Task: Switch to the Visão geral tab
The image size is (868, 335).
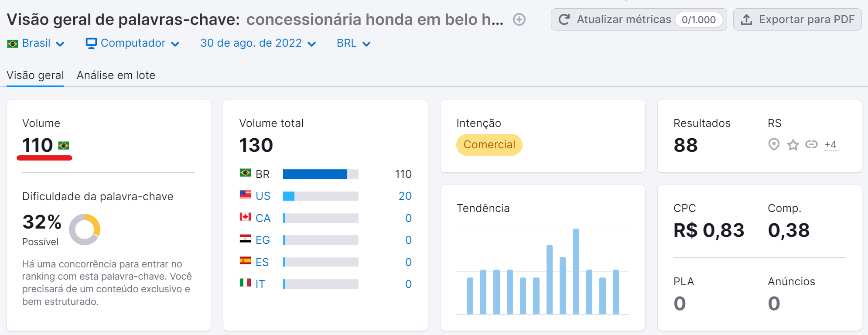Action: [x=35, y=75]
